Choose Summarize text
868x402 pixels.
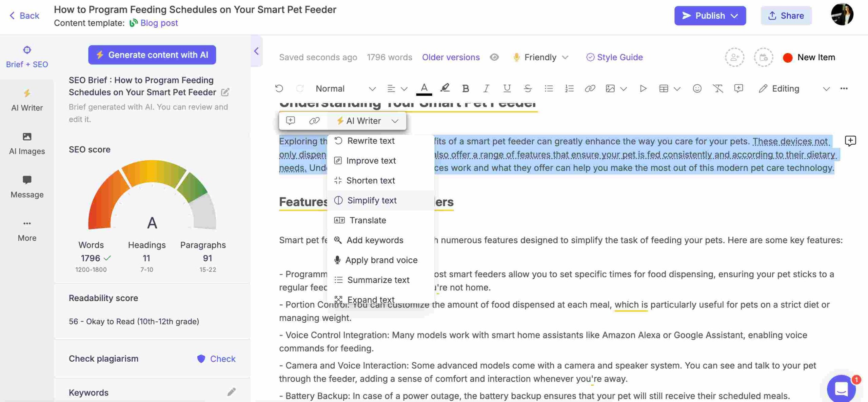click(x=381, y=280)
